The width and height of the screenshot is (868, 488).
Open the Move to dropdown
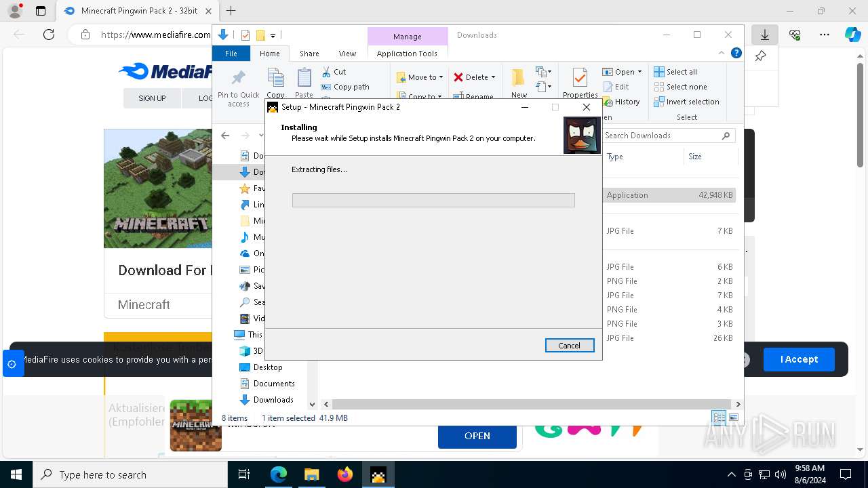click(420, 77)
